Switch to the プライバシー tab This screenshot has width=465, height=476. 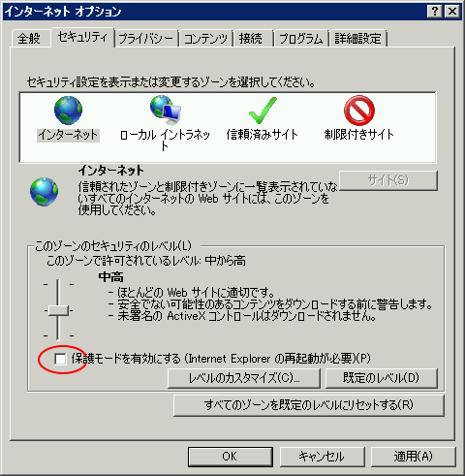146,39
